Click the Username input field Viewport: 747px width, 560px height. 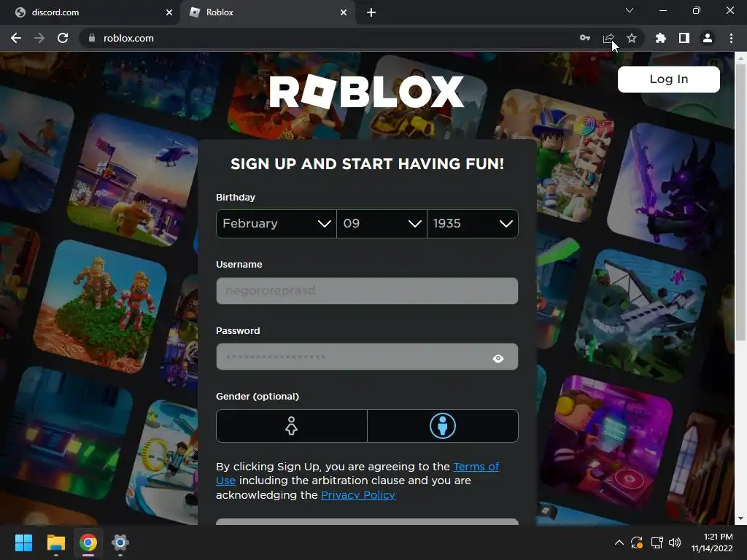pyautogui.click(x=367, y=290)
